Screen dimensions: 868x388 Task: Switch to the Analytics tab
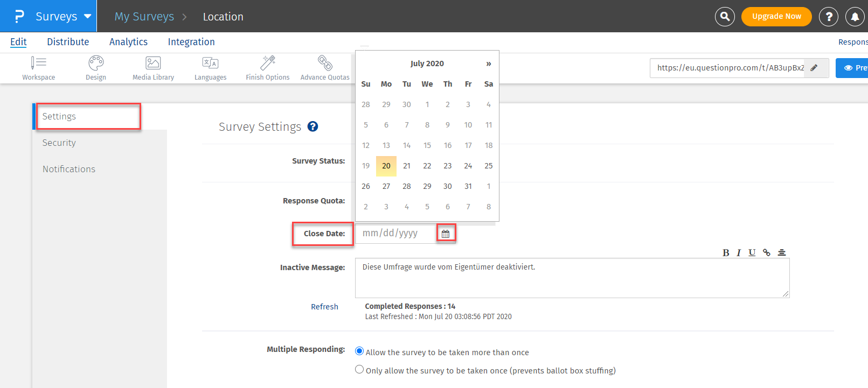click(x=128, y=42)
